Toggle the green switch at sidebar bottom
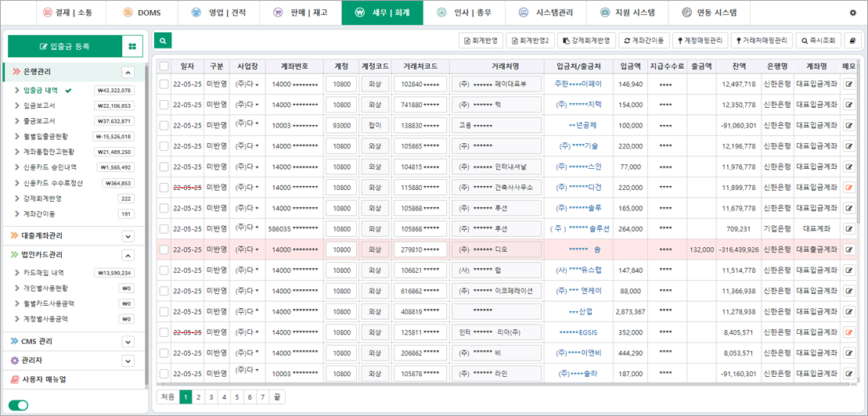Viewport: 868px width, 416px height. coord(18,406)
